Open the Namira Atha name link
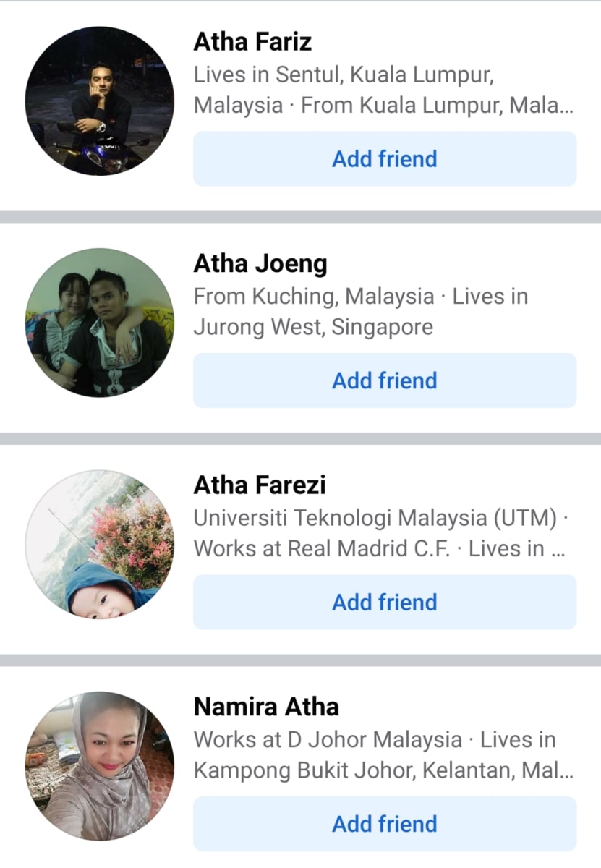 pos(266,707)
